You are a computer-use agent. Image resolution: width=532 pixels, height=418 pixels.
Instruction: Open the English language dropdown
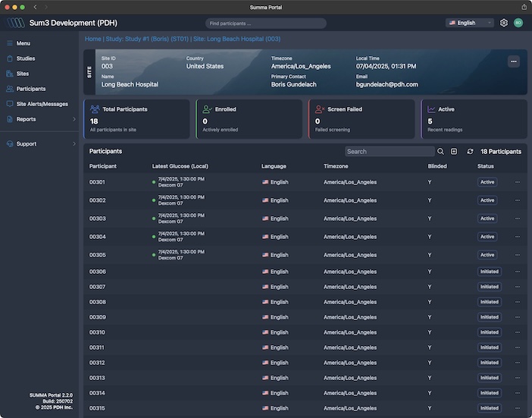[470, 23]
